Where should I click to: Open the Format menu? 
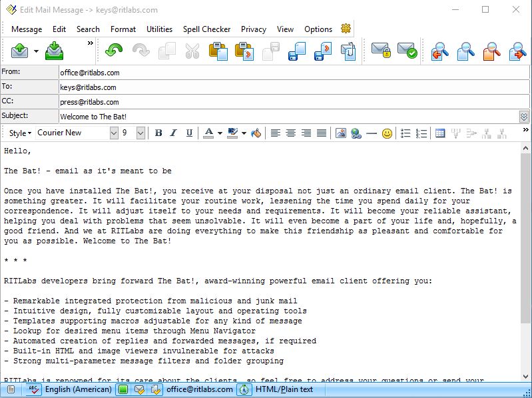pyautogui.click(x=123, y=29)
